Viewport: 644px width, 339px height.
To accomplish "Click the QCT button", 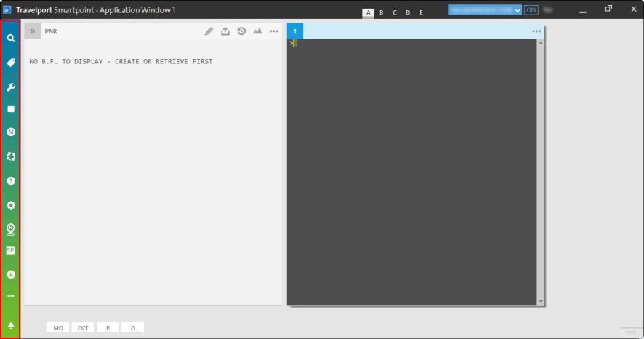I will (x=83, y=328).
